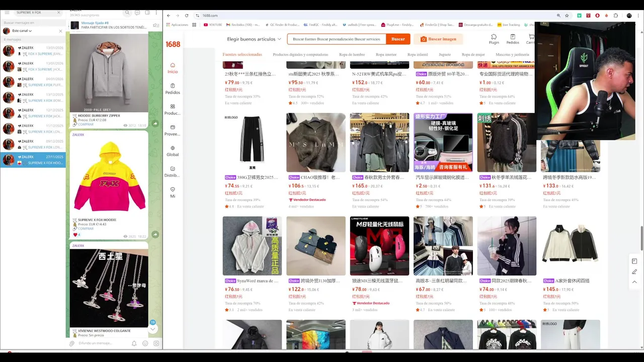
Task: Close the 'Este canal' search filter
Action: [61, 31]
